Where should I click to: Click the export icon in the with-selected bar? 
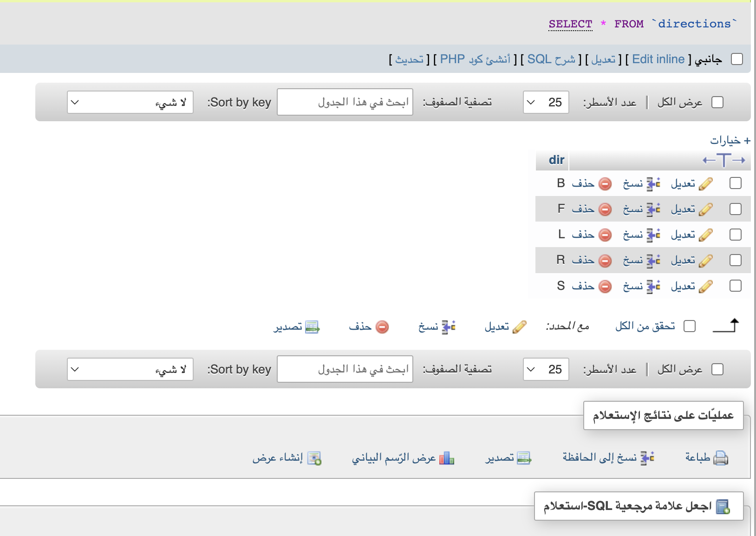tap(312, 327)
